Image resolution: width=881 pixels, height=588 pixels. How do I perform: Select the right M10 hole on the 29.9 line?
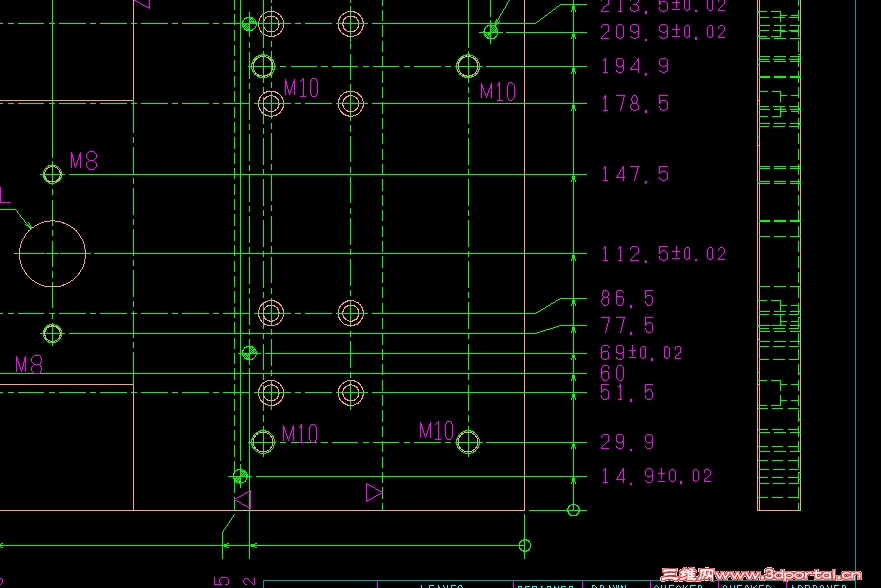(x=468, y=442)
